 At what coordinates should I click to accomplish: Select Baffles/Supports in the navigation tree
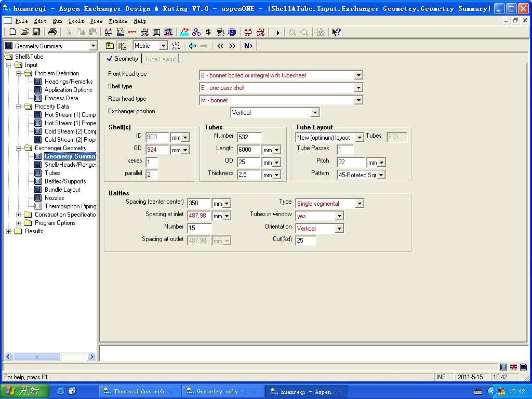(65, 181)
